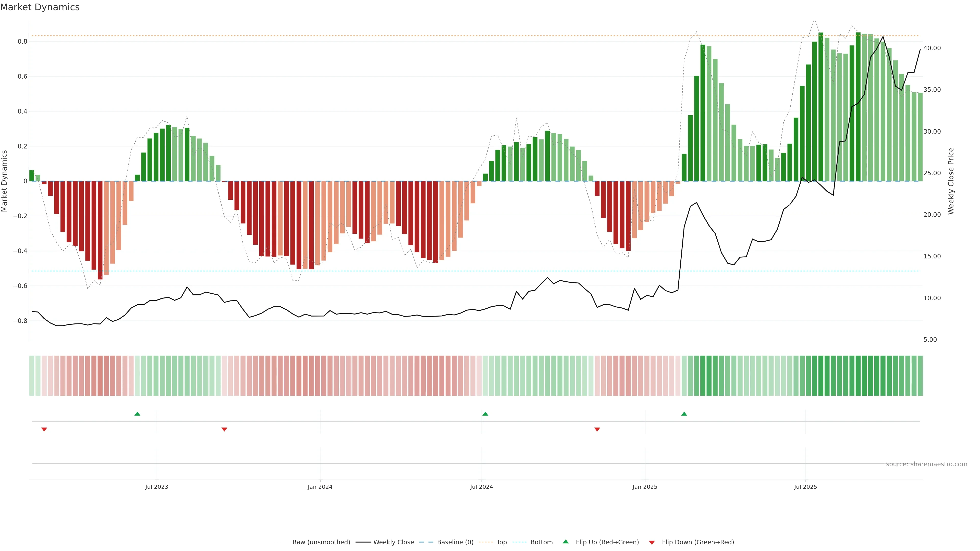Click the rightmost green heatmap strip cell
Screen dimensions: 980x551
tap(920, 376)
